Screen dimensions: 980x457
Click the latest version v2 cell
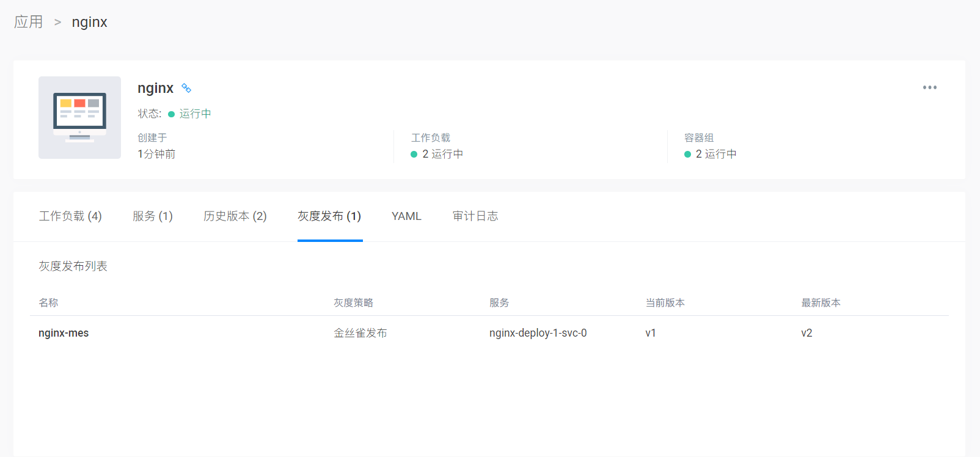tap(806, 333)
